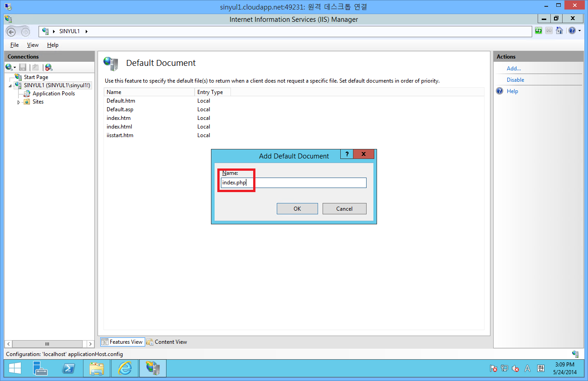Click the server icon in the address bar
588x381 pixels.
45,31
